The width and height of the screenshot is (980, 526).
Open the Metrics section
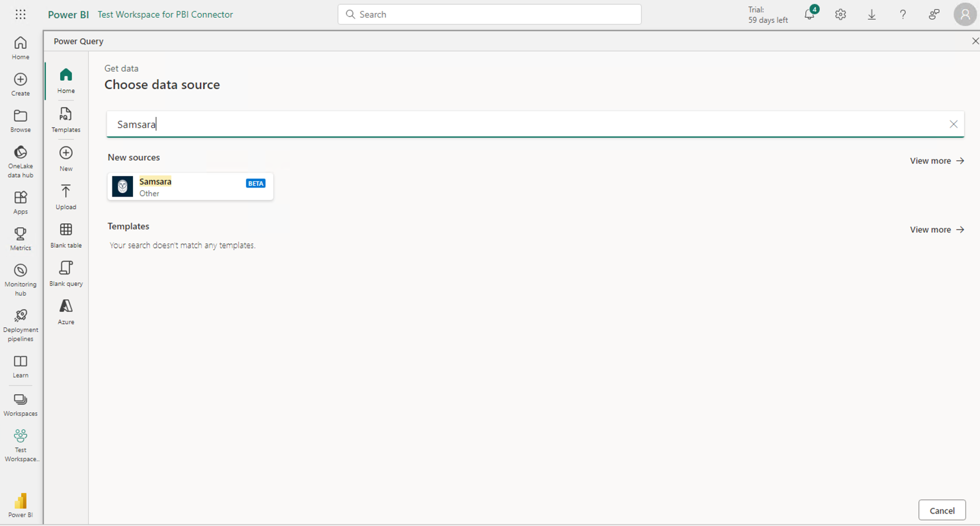click(20, 237)
